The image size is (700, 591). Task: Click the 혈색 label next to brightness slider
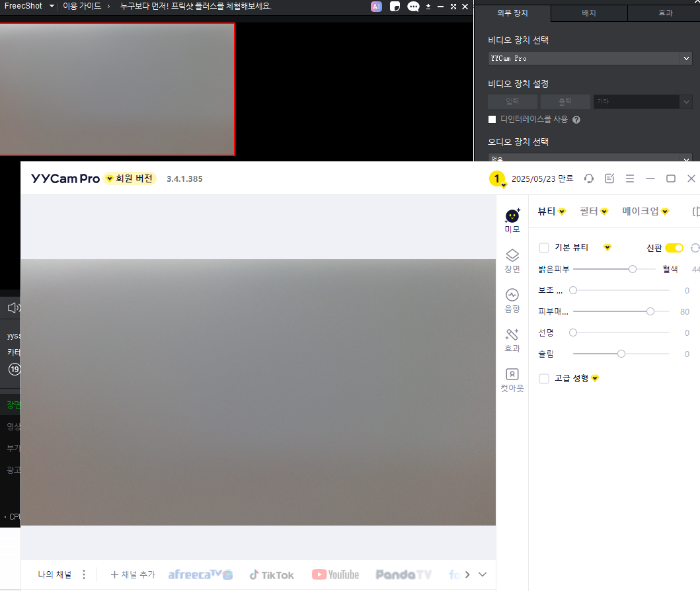tap(670, 269)
